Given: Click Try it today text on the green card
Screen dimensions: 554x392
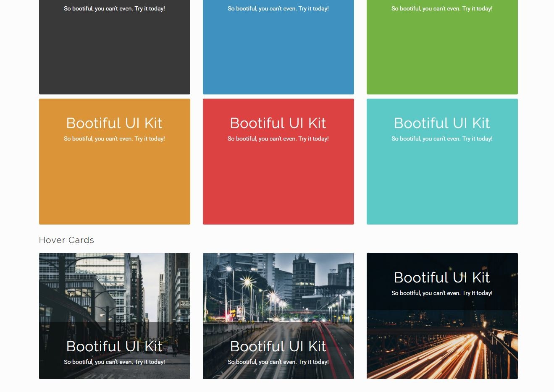Looking at the screenshot, I should 442,8.
